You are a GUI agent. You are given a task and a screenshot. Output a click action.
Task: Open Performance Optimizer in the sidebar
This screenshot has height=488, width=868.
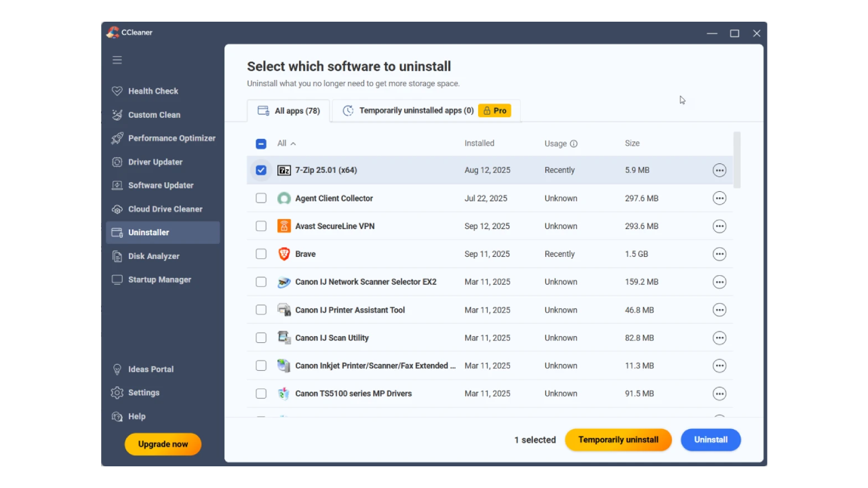pyautogui.click(x=163, y=138)
